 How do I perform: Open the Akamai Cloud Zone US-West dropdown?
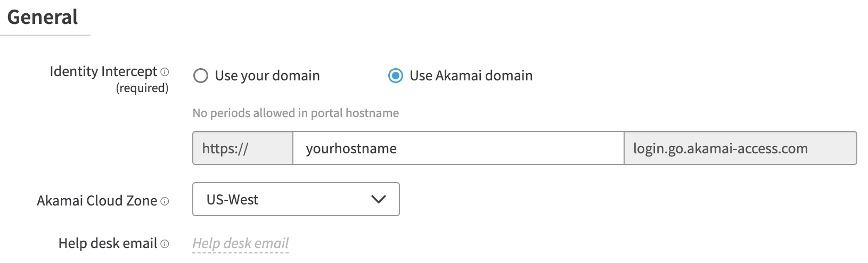click(296, 199)
